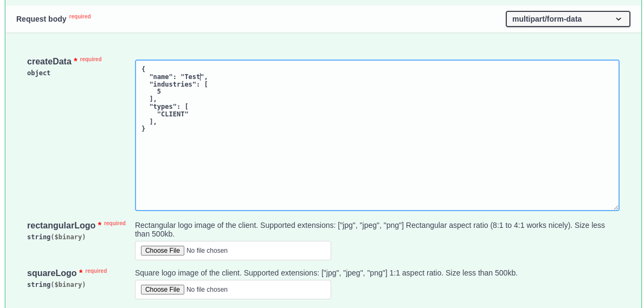The image size is (644, 308).
Task: Click the chevron arrow in content type select
Action: pyautogui.click(x=619, y=19)
